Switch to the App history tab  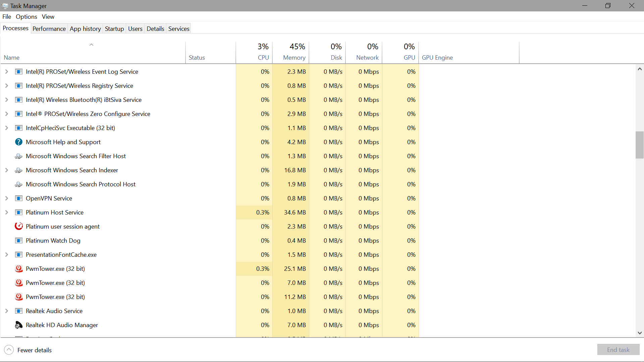[85, 29]
